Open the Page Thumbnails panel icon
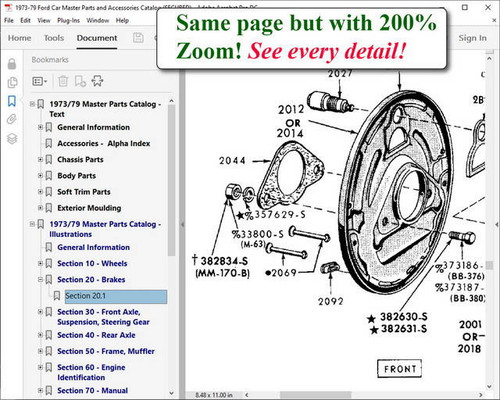Image resolution: width=500 pixels, height=400 pixels. pos(12,82)
